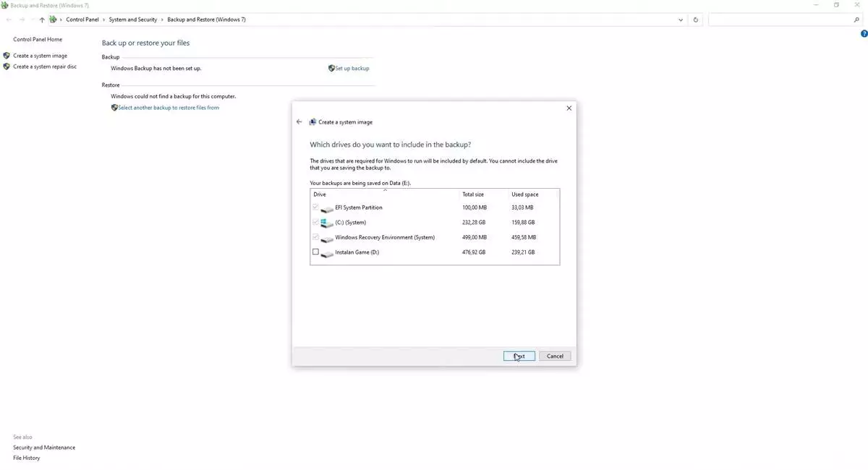Click the (C:) (System) Windows drive icon

pos(327,223)
